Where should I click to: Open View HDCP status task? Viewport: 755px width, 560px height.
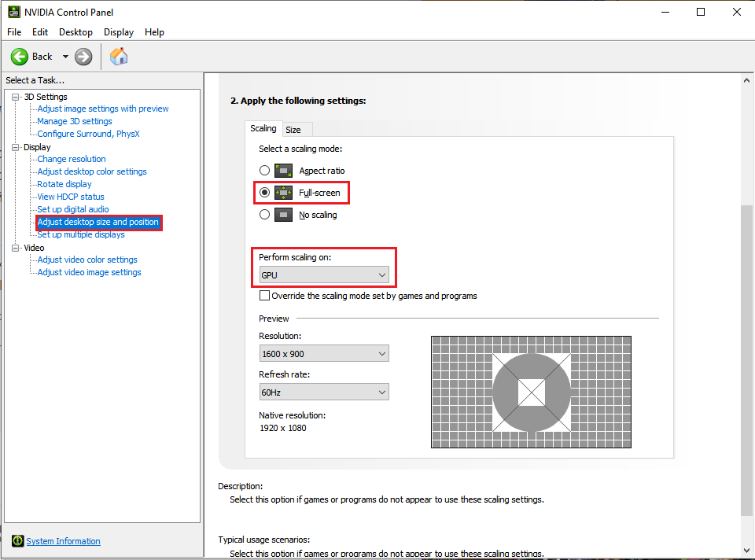[x=71, y=197]
